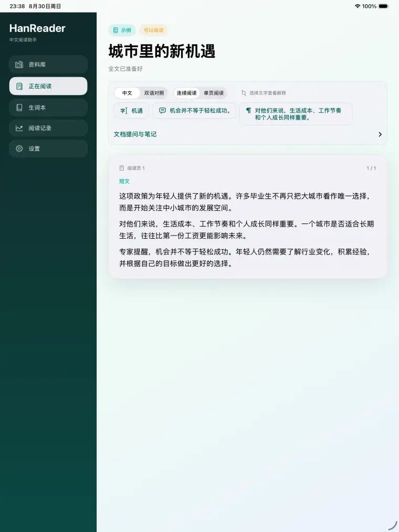Screen dimensions: 399x532
Task: Select 连续阅读 continuous reading
Action: pos(186,93)
